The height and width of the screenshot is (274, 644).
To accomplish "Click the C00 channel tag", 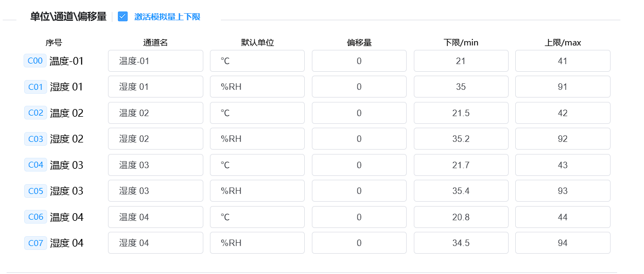I will (x=35, y=61).
